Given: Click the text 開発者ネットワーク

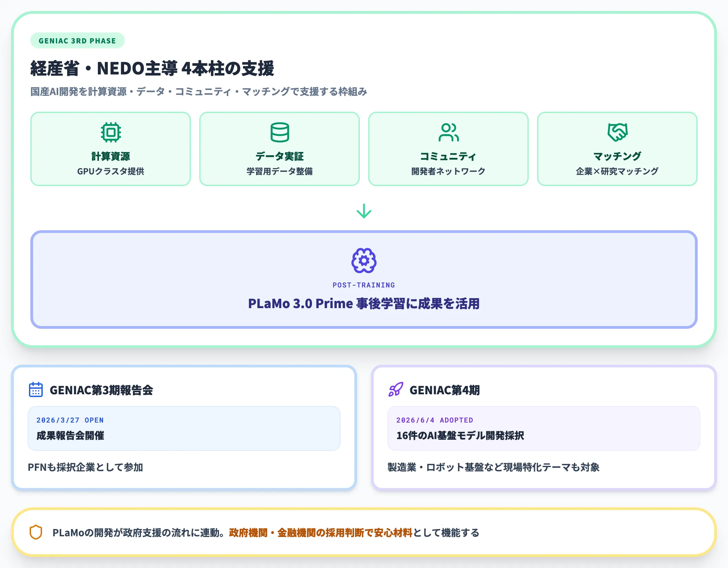Looking at the screenshot, I should (x=448, y=171).
